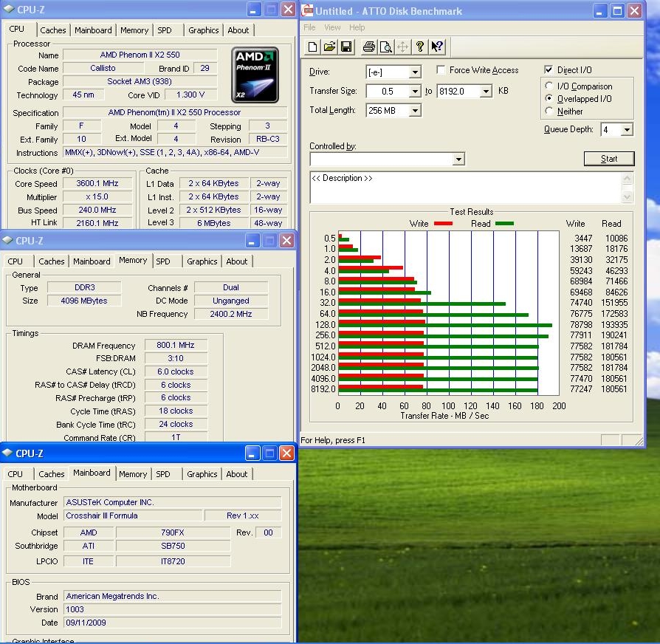The width and height of the screenshot is (660, 644).
Task: Maximize the ATTO Disk Benchmark window
Action: tap(617, 11)
